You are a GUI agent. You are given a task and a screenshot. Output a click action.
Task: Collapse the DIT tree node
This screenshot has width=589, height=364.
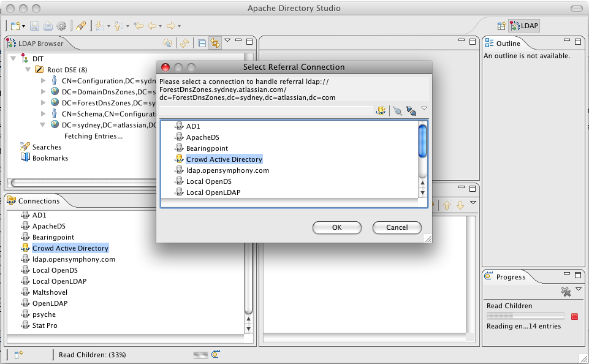[x=13, y=59]
